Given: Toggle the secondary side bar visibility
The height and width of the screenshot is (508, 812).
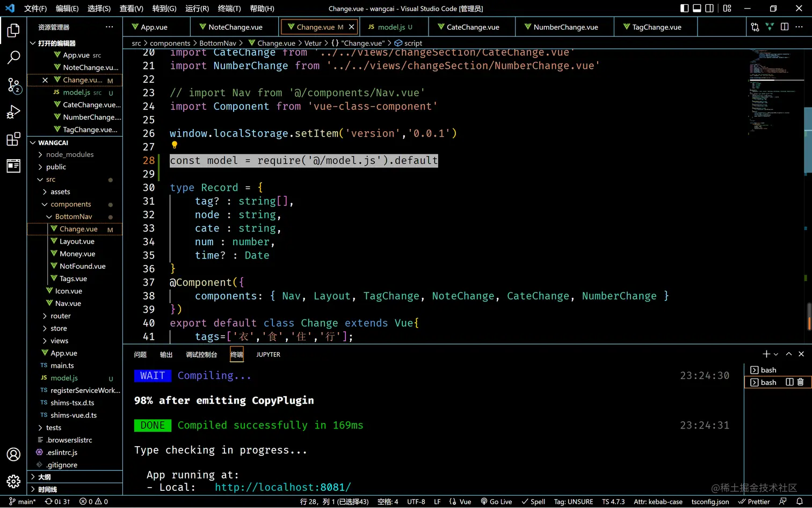Looking at the screenshot, I should [x=709, y=9].
